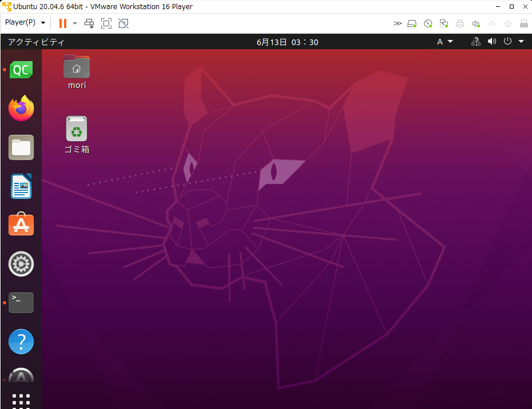
Task: Open the Terminal from the dock
Action: click(x=21, y=303)
